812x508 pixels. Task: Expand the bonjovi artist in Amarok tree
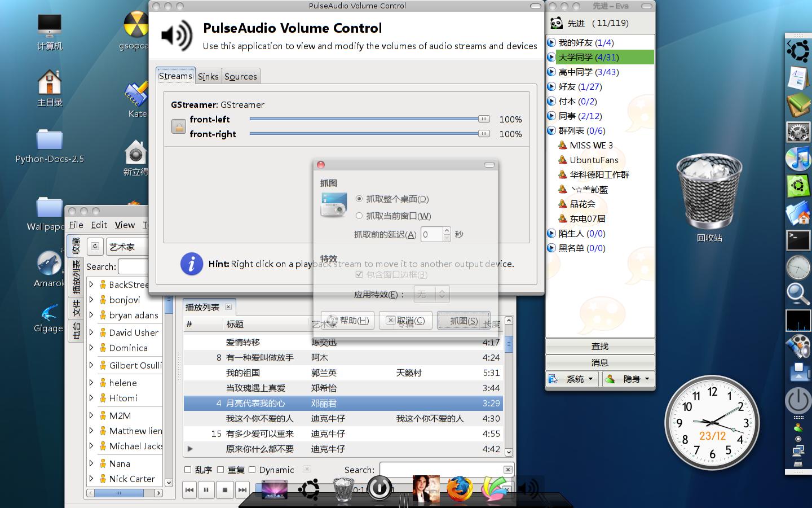click(91, 300)
